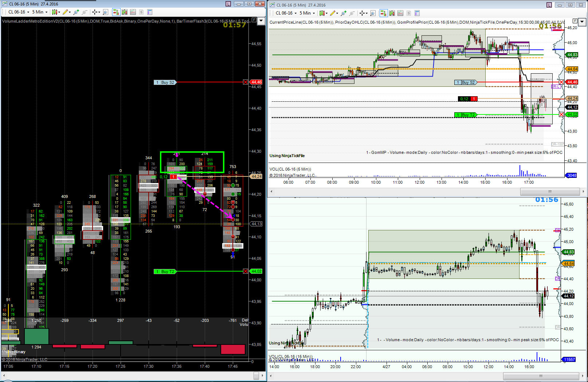Click the horizontal scrollbar thumb of bottom-right chart
The image size is (588, 382).
(x=541, y=376)
